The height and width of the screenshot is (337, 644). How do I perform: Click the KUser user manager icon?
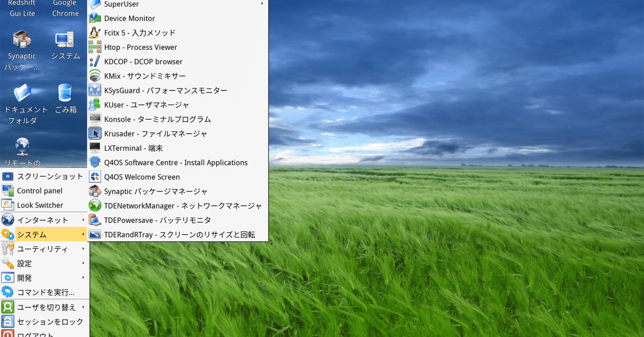tap(95, 105)
